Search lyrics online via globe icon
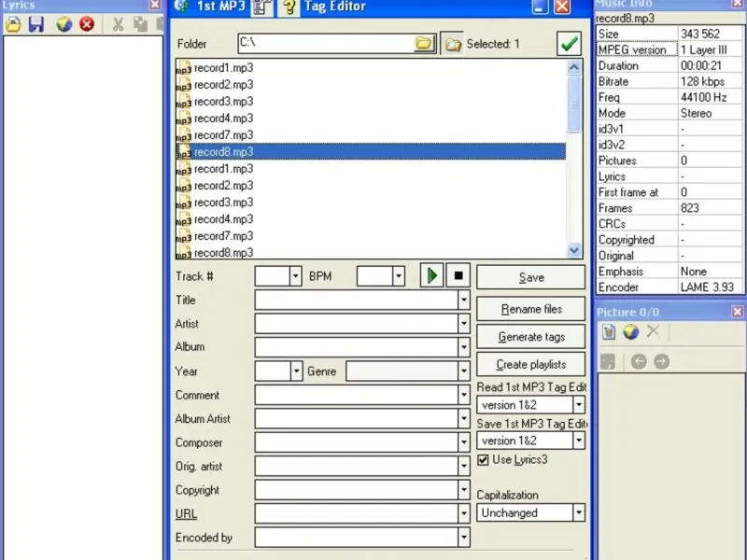 click(x=64, y=24)
